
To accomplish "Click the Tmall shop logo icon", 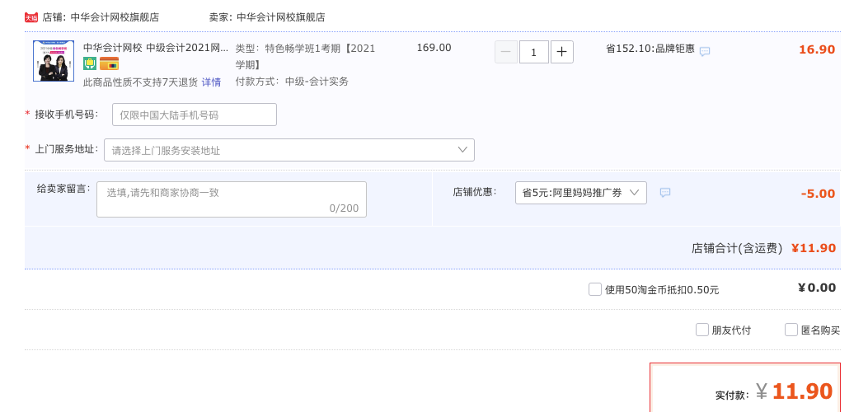I will coord(31,17).
